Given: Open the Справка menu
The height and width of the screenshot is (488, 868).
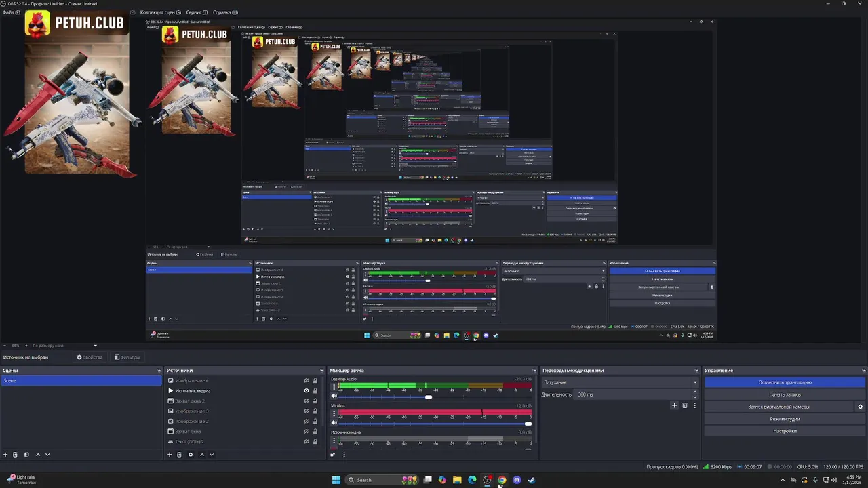Looking at the screenshot, I should pos(225,12).
